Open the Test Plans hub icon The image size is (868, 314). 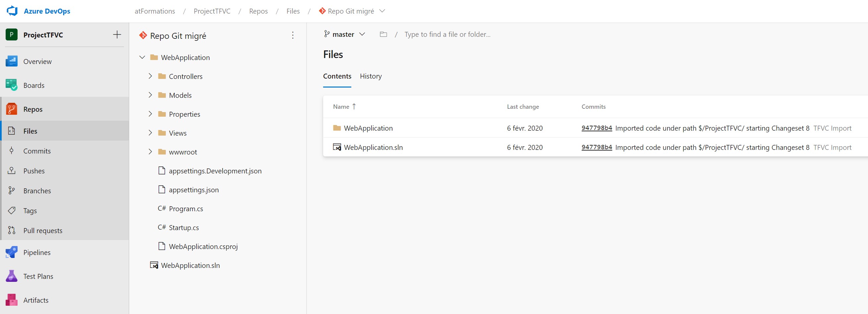pos(12,276)
